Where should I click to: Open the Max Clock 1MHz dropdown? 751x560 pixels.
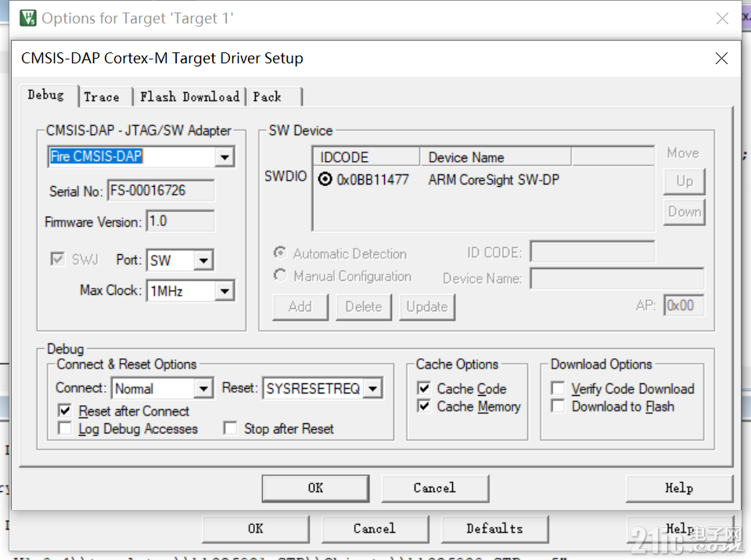coord(225,291)
